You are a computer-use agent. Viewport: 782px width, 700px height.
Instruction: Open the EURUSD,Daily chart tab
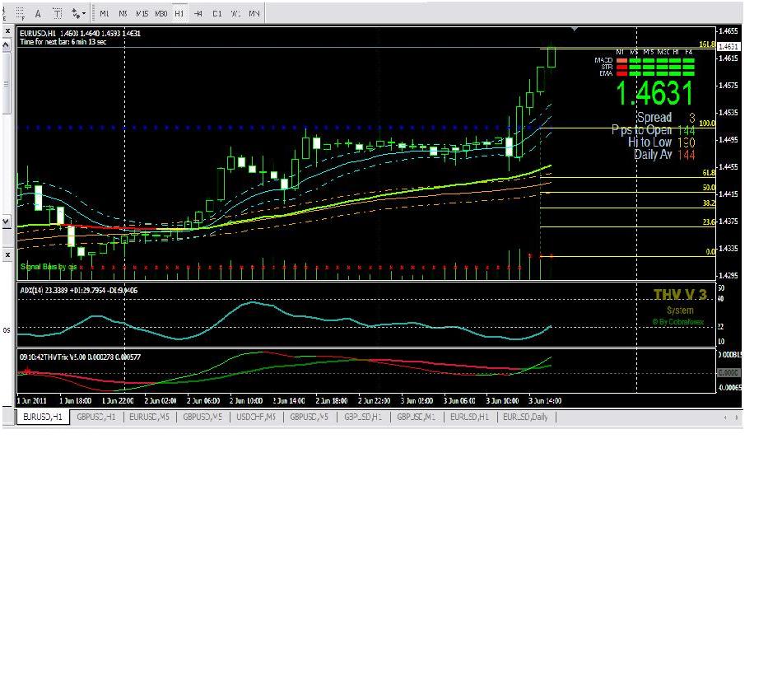pyautogui.click(x=526, y=417)
